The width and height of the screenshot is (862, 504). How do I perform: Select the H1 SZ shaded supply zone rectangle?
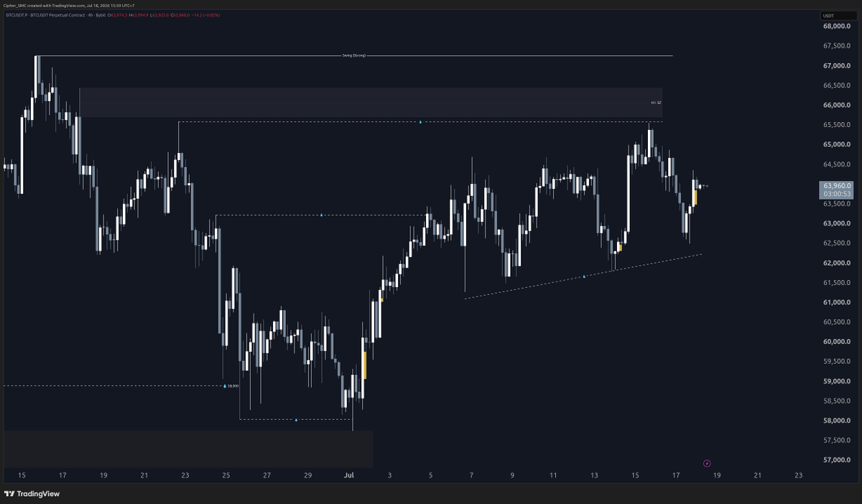coord(371,103)
